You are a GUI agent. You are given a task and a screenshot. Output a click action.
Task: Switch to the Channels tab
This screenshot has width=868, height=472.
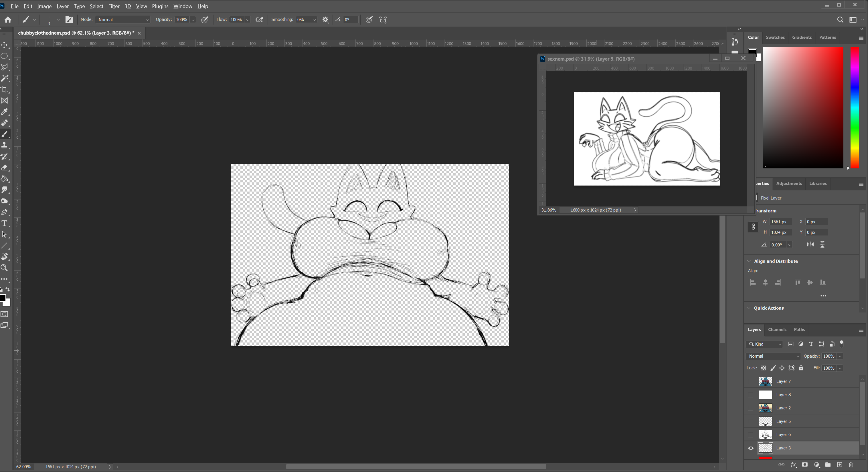coord(777,330)
